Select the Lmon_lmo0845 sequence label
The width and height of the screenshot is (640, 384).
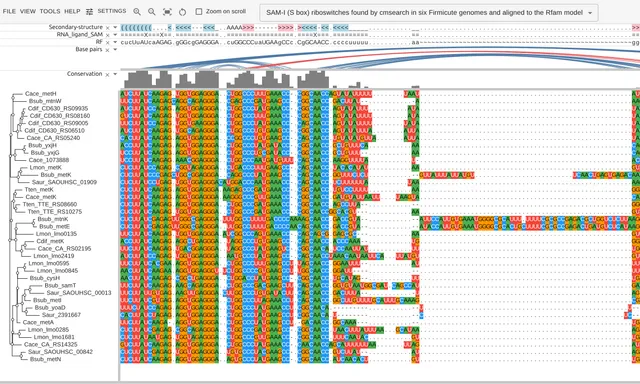pyautogui.click(x=57, y=271)
